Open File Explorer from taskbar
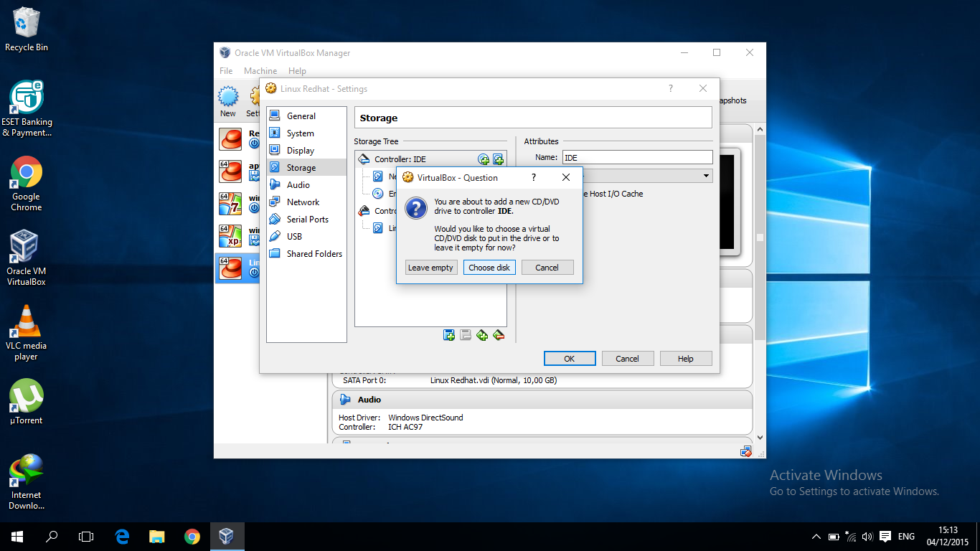The image size is (980, 551). click(157, 536)
